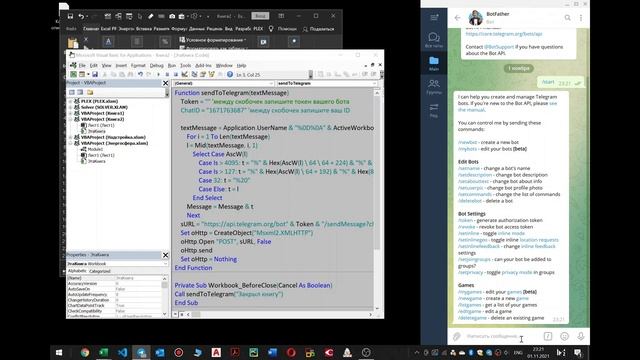
Task: Open bot commands slash icon in Telegram
Action: 548,336
